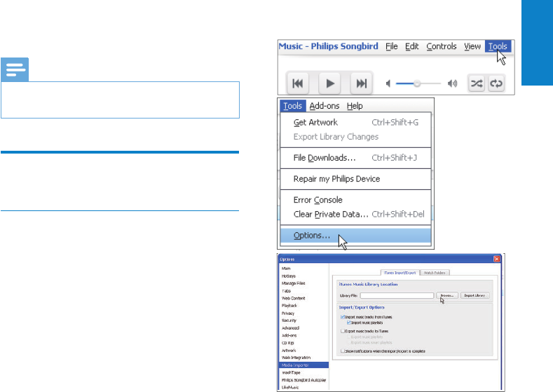Image resolution: width=553 pixels, height=392 pixels.
Task: Choose File Downloads... menu entry
Action: pos(355,158)
